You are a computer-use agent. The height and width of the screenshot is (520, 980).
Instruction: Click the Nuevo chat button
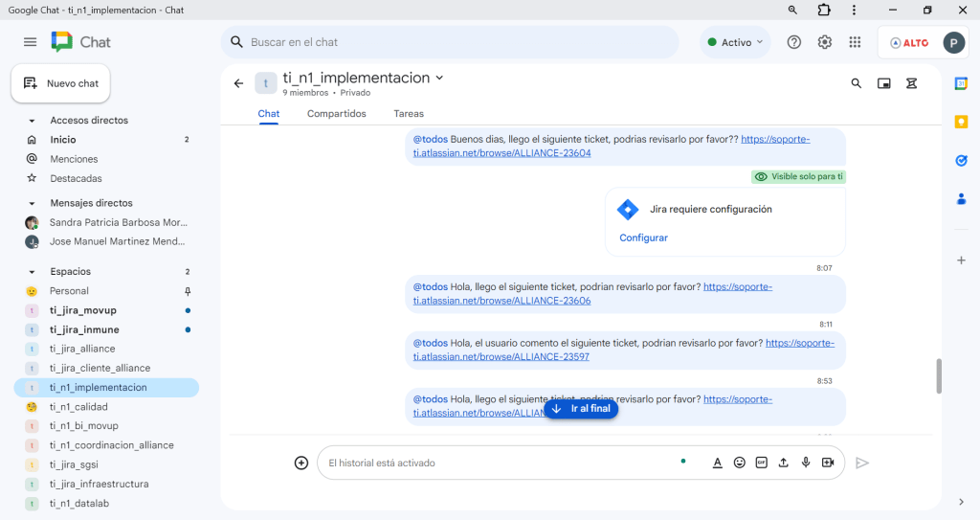click(x=61, y=83)
